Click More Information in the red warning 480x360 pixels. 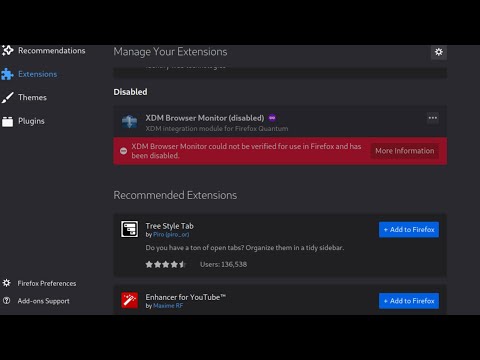(x=405, y=151)
